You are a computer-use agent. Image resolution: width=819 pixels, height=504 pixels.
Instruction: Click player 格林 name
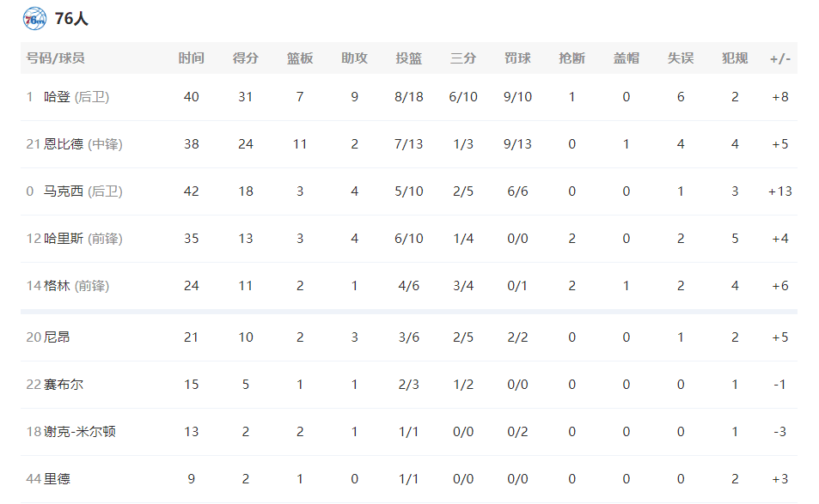point(57,286)
